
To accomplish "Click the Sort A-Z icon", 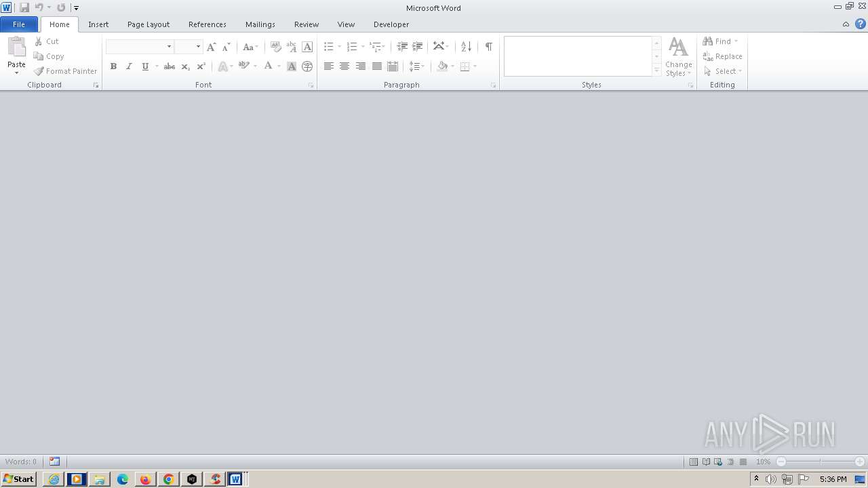I will point(466,47).
